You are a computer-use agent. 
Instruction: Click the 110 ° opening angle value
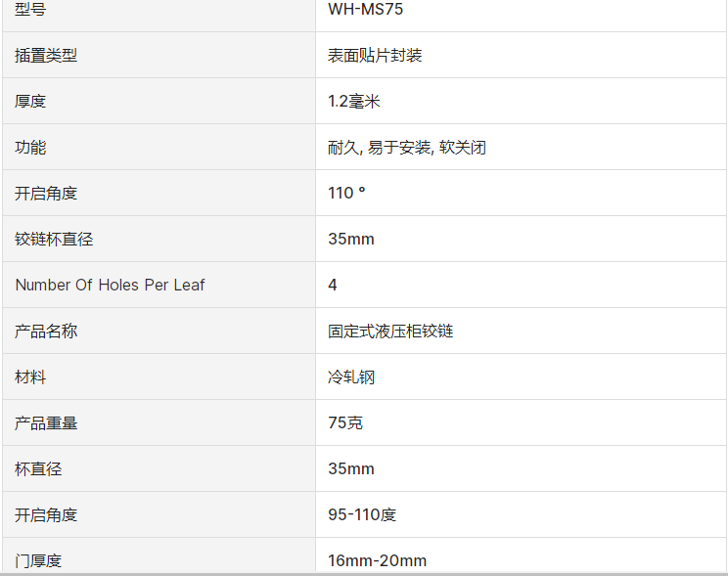pyautogui.click(x=346, y=194)
